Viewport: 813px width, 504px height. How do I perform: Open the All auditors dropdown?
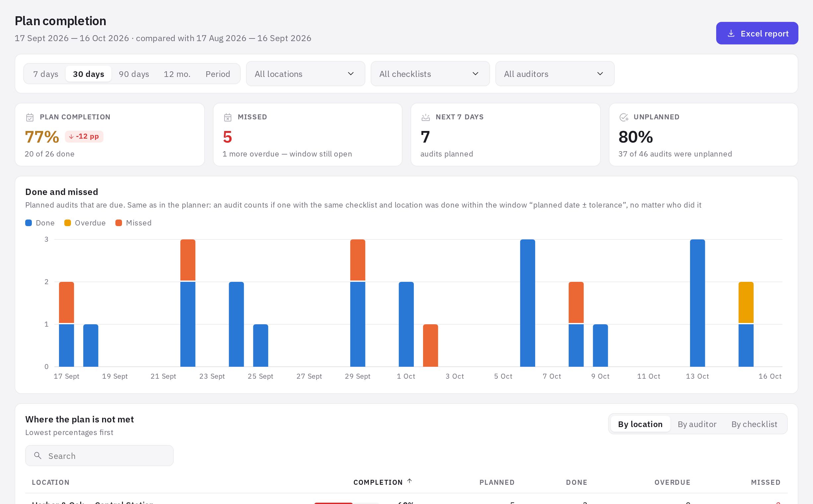click(x=555, y=74)
